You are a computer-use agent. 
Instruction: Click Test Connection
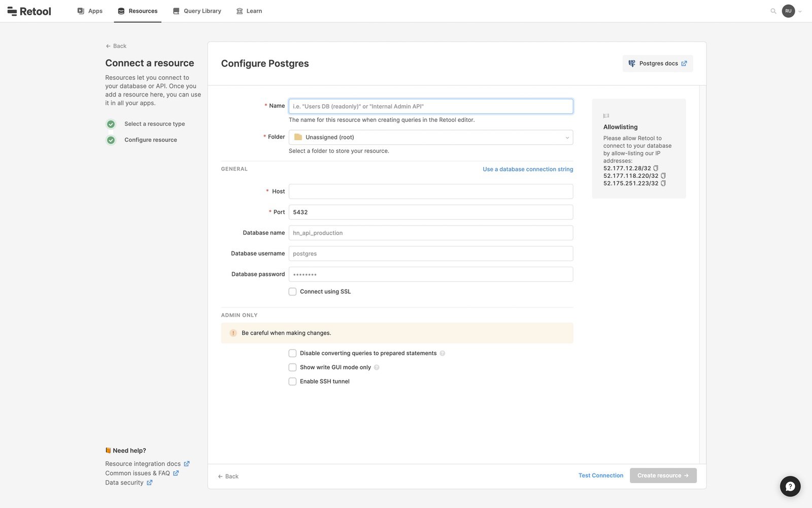600,475
